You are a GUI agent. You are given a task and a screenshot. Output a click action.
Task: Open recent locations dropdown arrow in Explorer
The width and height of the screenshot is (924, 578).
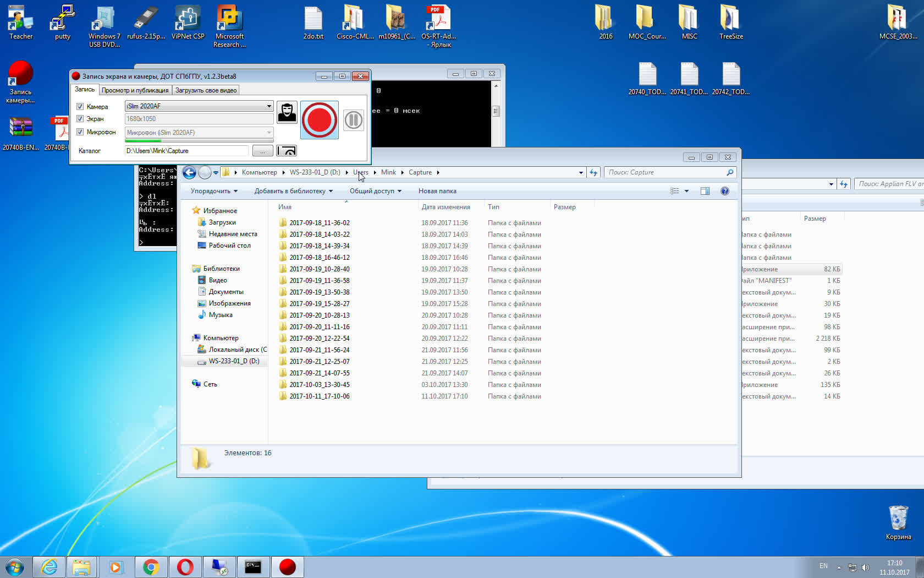coord(216,173)
